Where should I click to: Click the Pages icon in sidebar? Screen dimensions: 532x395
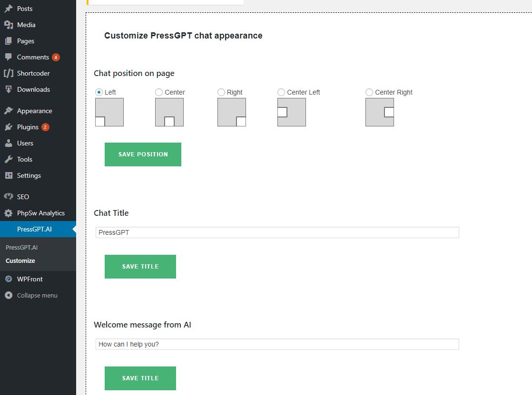(x=9, y=41)
